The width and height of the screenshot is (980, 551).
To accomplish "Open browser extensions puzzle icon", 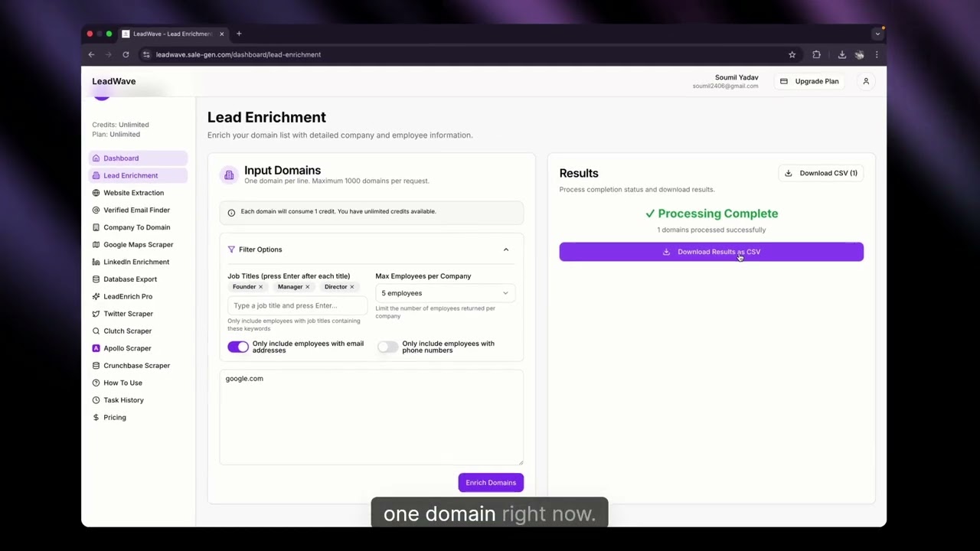I will point(816,54).
